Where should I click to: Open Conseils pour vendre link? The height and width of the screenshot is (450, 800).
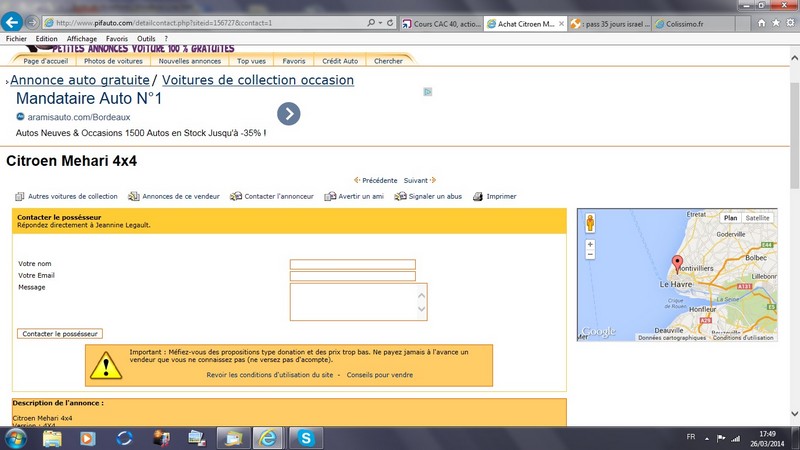(x=380, y=374)
